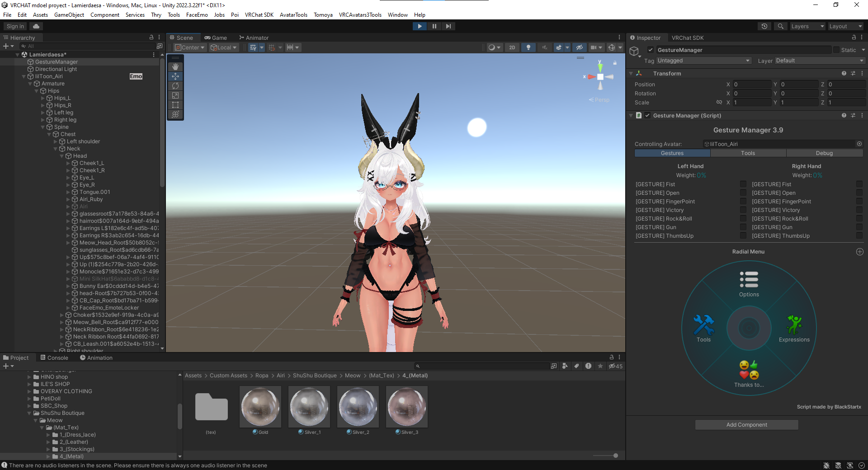Select the Hand view tool

[175, 67]
